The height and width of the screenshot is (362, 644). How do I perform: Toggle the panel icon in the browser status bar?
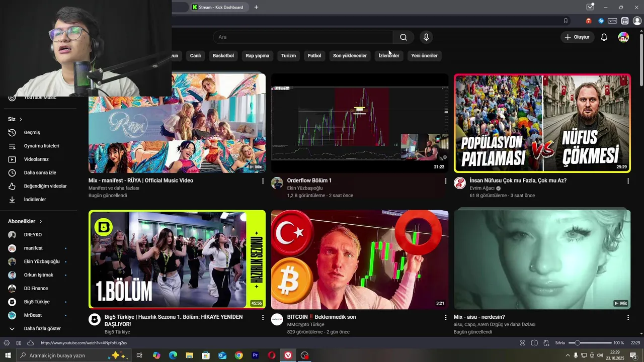19,343
